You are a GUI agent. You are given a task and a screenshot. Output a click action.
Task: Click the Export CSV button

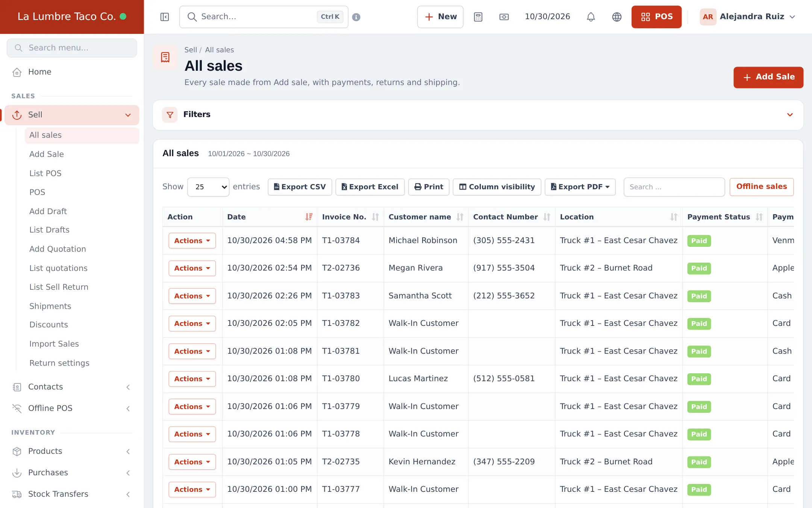[300, 187]
